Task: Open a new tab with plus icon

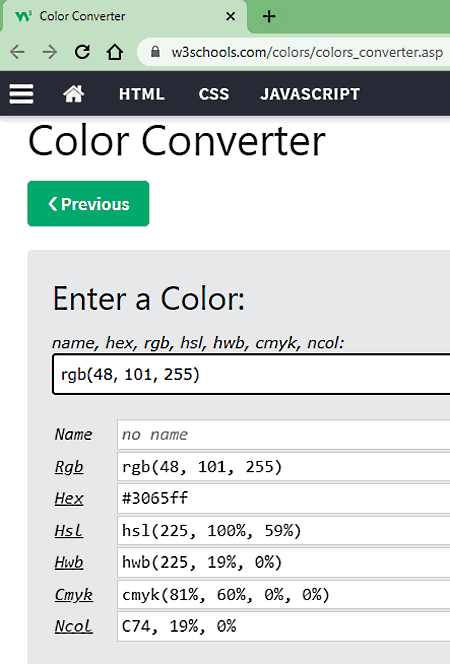Action: pos(269,17)
